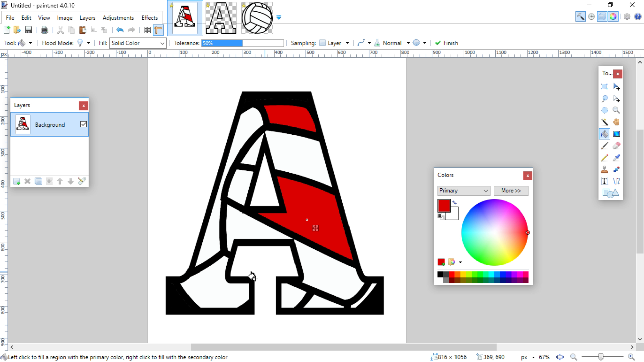Open the View menu
Viewport: 644px width, 362px height.
pos(44,18)
